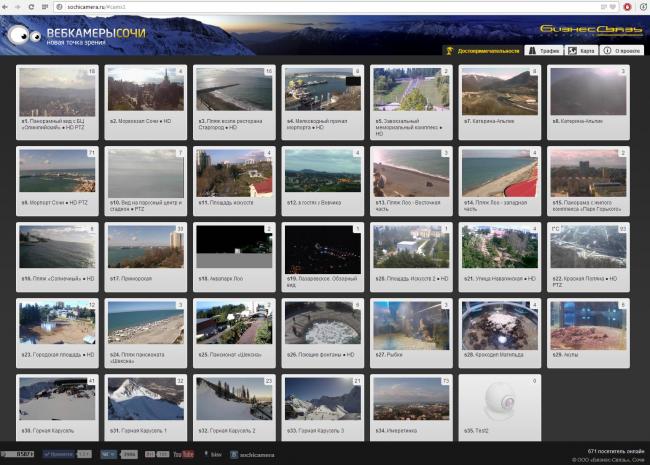
Task: Open camera 8 Катерина-Альпик foggy view
Action: tap(588, 102)
